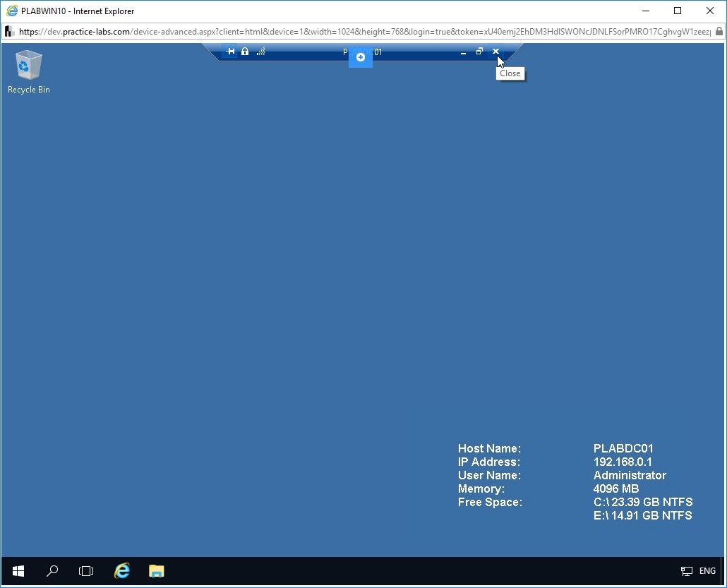Click the C:\ 23.39 GB NTFS text
The image size is (727, 588).
click(x=643, y=502)
